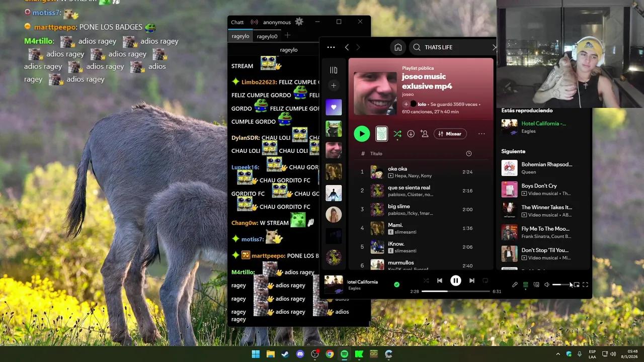Open the mini player

[577, 285]
